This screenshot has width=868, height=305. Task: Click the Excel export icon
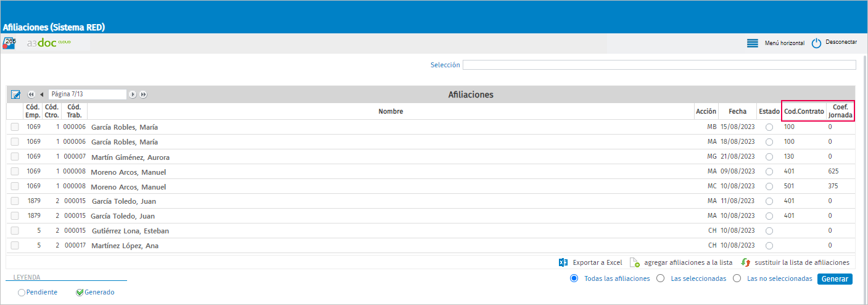(563, 262)
